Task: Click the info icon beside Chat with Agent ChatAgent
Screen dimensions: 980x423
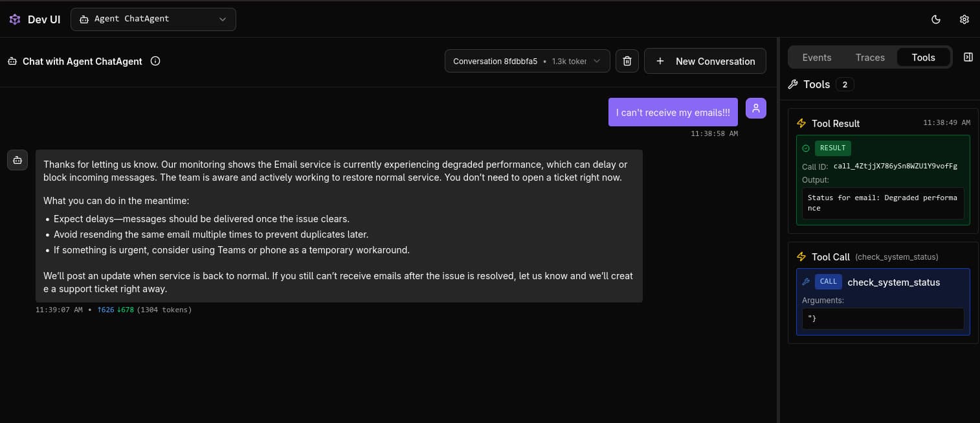Action: click(155, 61)
